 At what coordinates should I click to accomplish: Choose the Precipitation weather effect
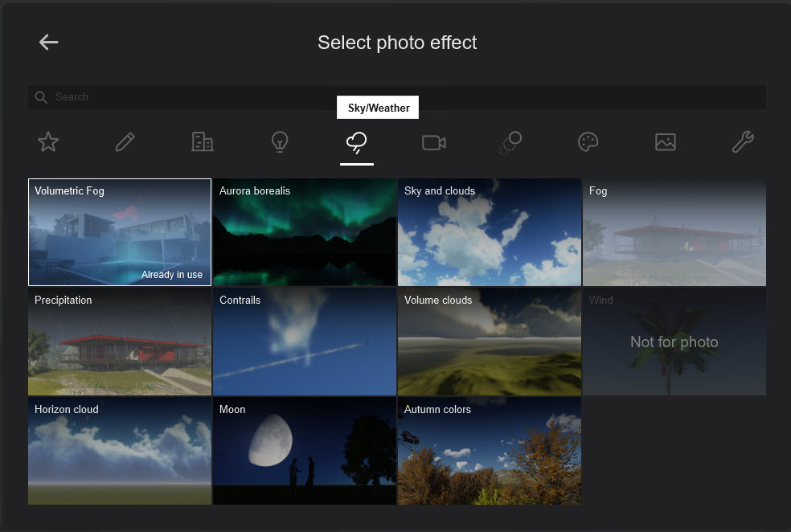pyautogui.click(x=119, y=342)
